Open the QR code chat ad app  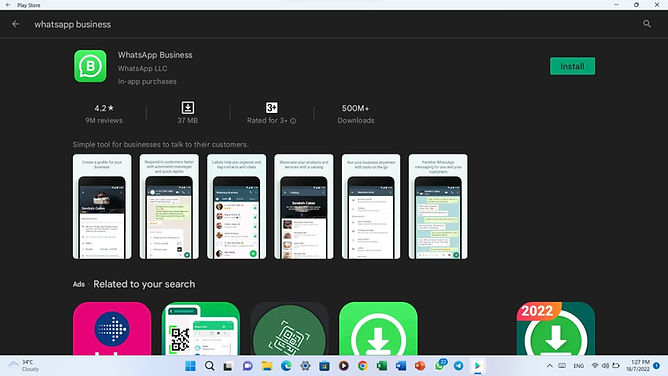coord(201,328)
